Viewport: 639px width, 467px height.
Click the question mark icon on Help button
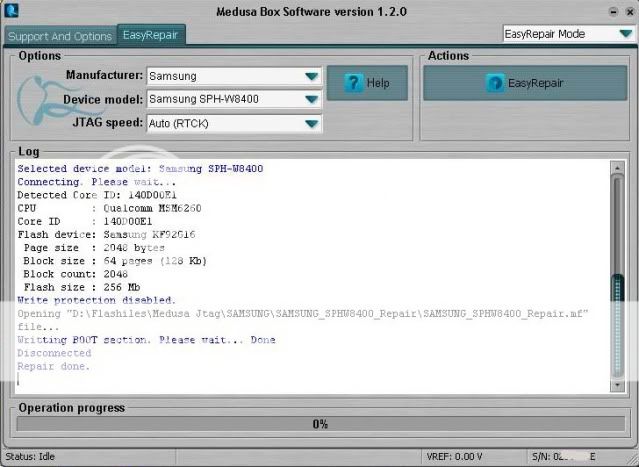[x=353, y=83]
